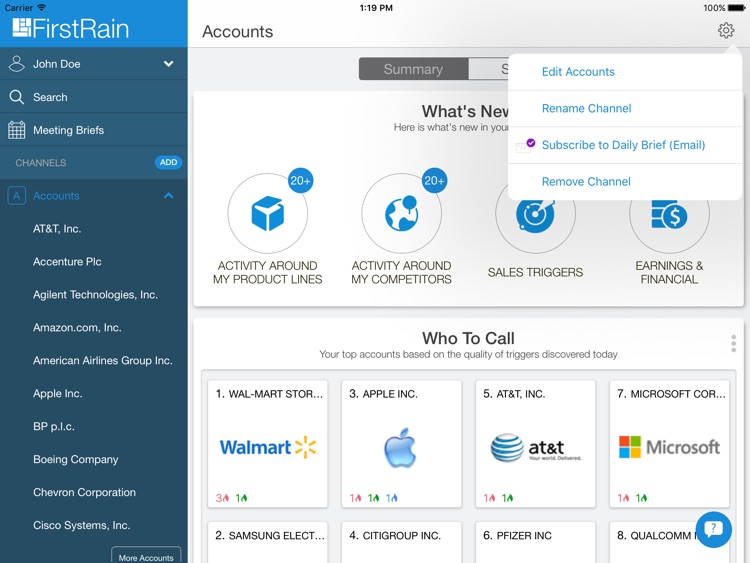Viewport: 750px width, 563px height.
Task: Click the '3. APPLE INC.' card title
Action: pyautogui.click(x=383, y=394)
